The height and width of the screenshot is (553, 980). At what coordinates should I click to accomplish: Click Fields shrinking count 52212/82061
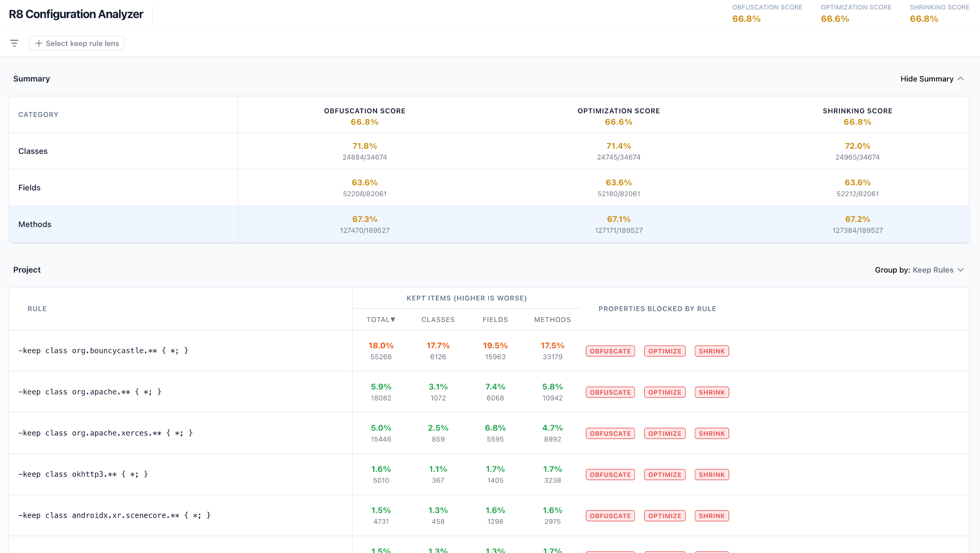857,194
